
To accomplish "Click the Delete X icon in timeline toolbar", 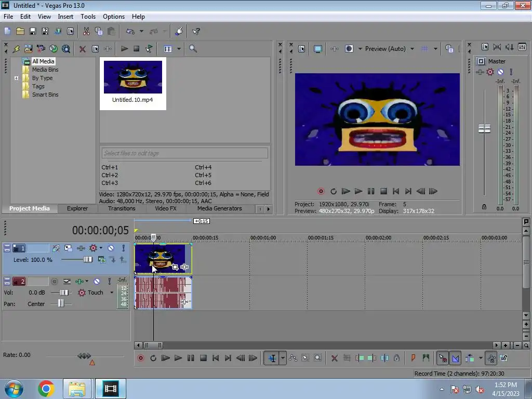I will click(334, 358).
